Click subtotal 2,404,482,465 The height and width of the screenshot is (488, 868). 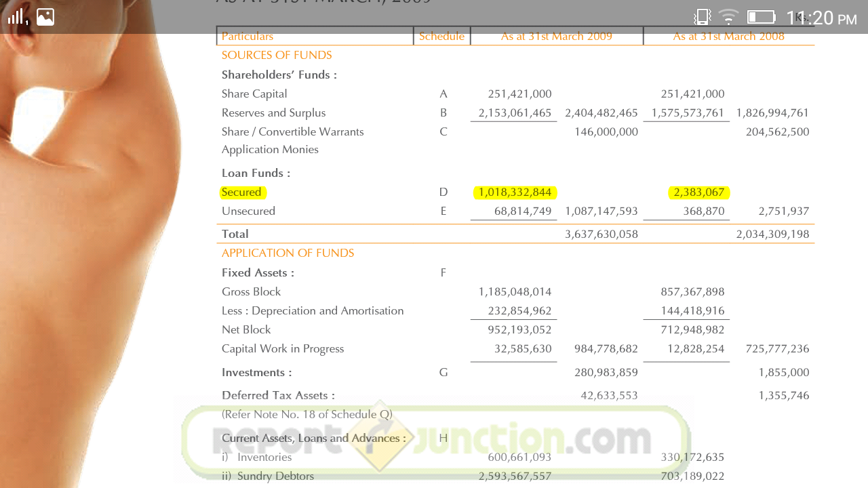[601, 113]
